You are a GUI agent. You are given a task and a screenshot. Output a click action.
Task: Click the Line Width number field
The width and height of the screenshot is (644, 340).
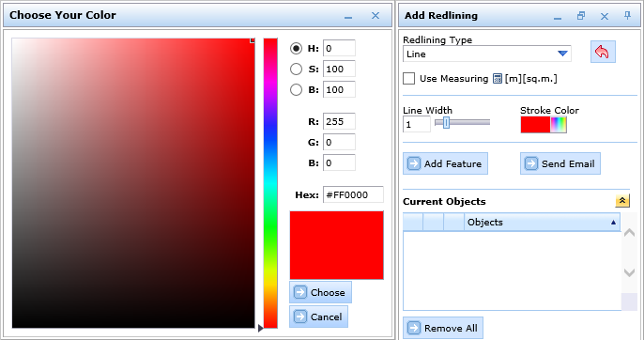pyautogui.click(x=417, y=124)
